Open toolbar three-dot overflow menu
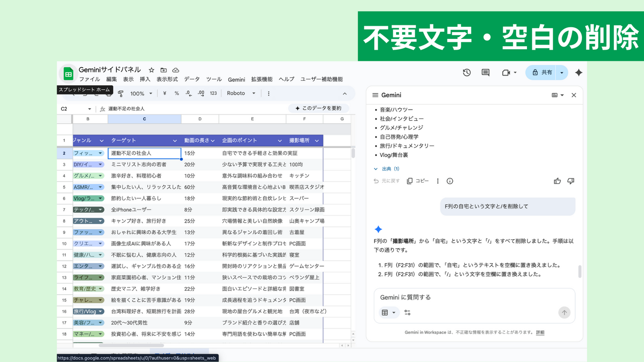Image resolution: width=644 pixels, height=362 pixels. tap(268, 94)
